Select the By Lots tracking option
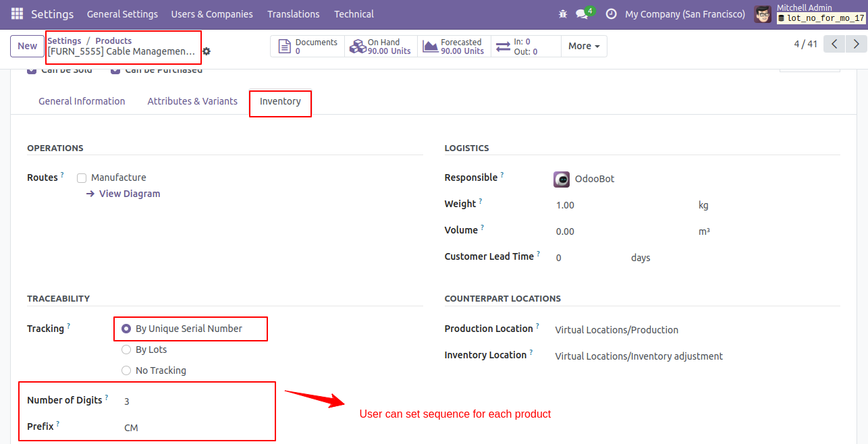Viewport: 868px width, 444px height. click(x=126, y=350)
